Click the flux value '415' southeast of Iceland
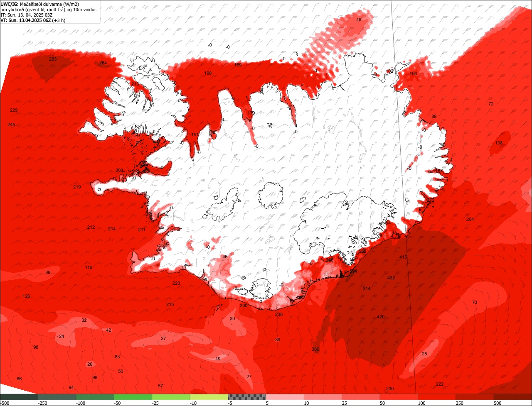 (x=404, y=257)
